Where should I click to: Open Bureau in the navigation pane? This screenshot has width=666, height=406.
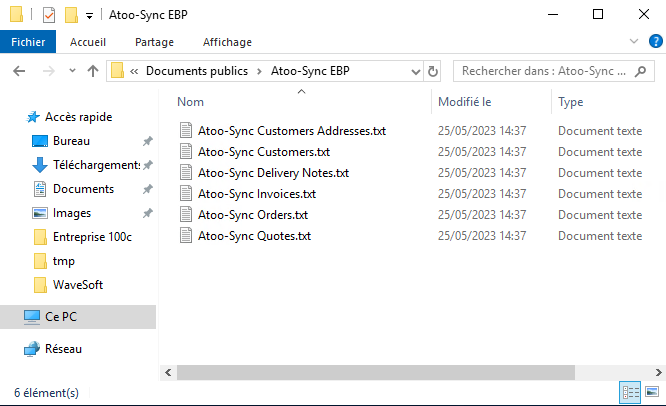pyautogui.click(x=71, y=141)
